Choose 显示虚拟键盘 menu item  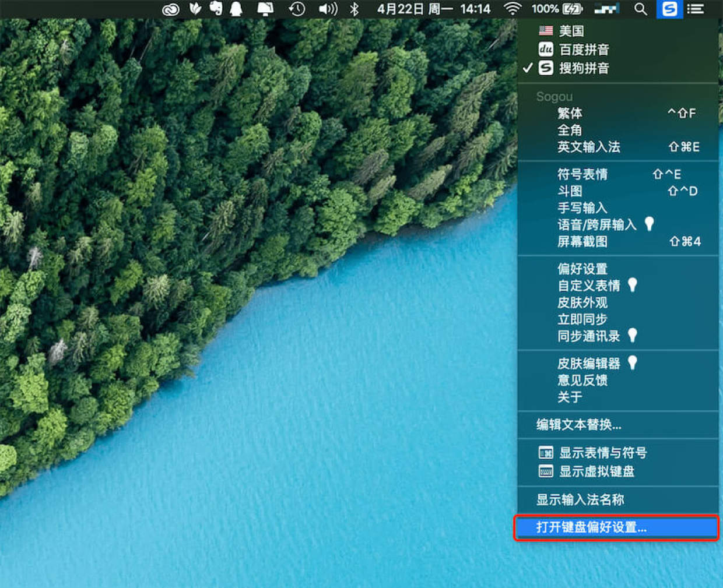coord(618,471)
